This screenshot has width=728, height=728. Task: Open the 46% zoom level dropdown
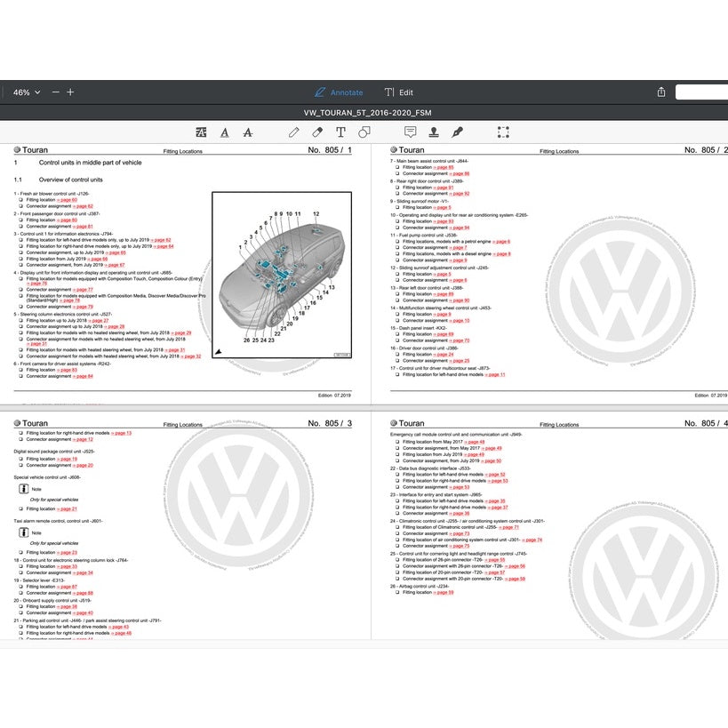(27, 92)
